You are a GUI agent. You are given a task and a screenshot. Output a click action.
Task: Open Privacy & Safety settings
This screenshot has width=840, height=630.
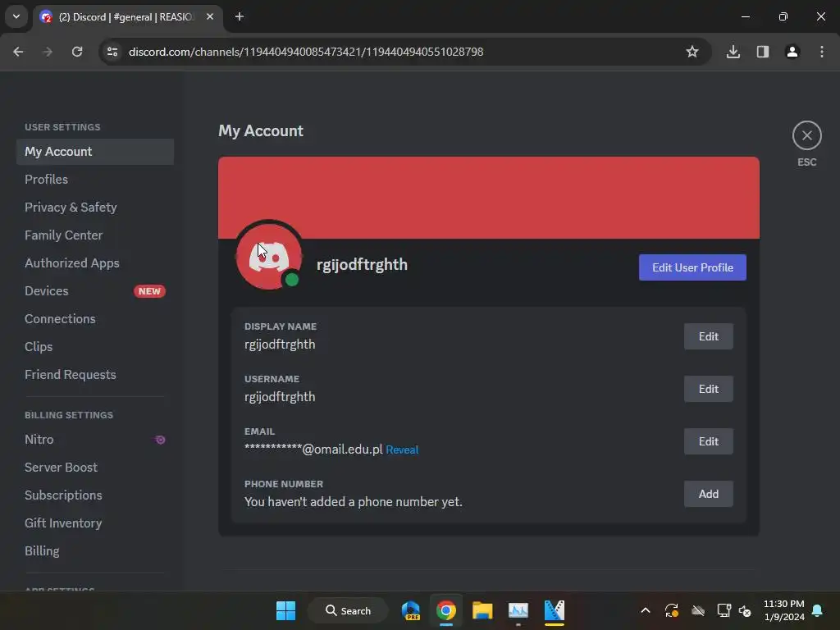click(x=95, y=208)
